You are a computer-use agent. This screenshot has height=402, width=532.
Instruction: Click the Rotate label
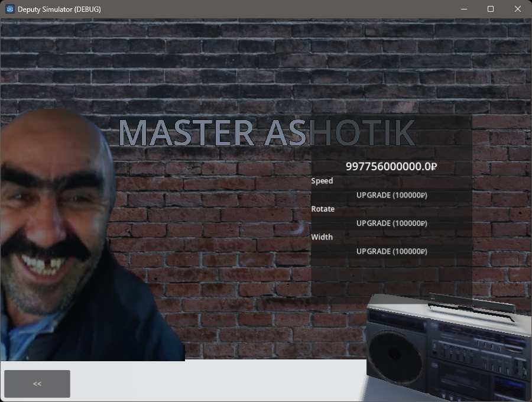coord(323,209)
